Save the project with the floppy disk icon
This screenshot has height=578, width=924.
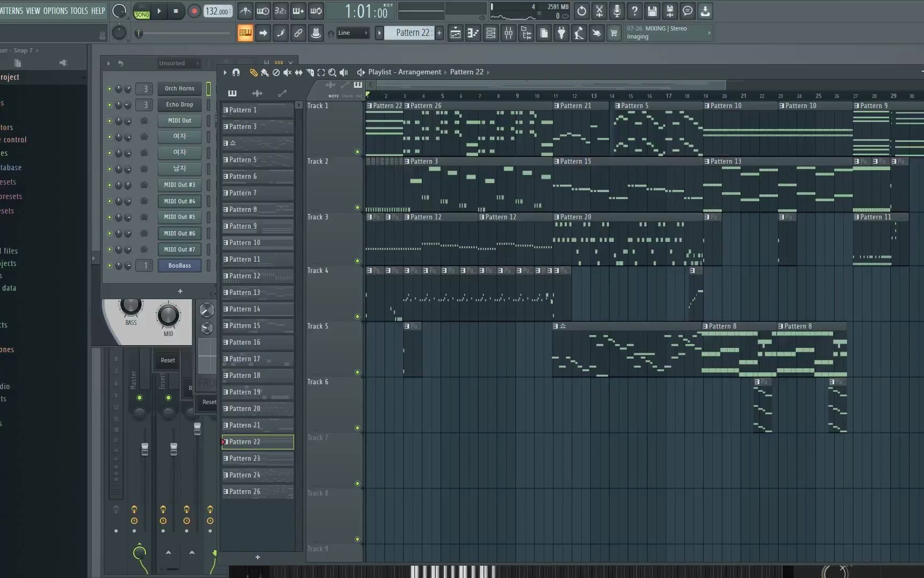click(x=652, y=11)
